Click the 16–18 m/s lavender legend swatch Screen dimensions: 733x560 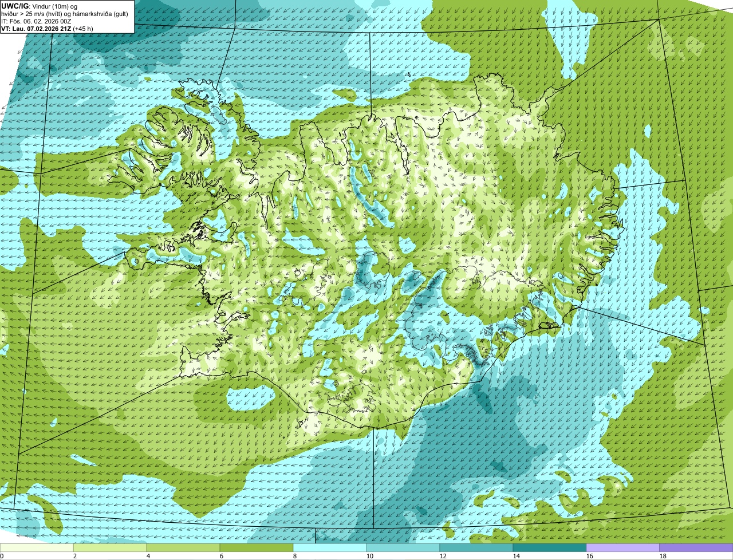pos(623,548)
